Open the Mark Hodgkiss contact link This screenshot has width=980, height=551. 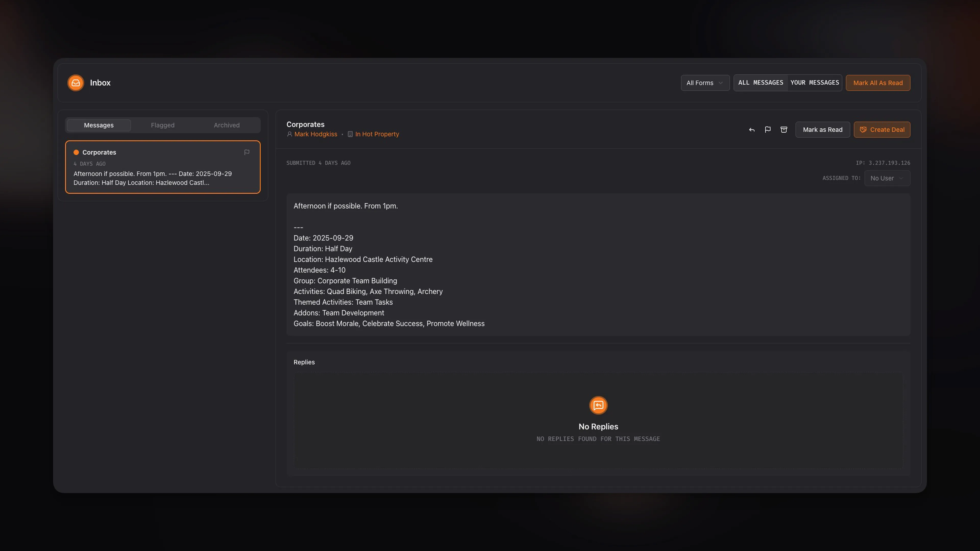tap(316, 134)
